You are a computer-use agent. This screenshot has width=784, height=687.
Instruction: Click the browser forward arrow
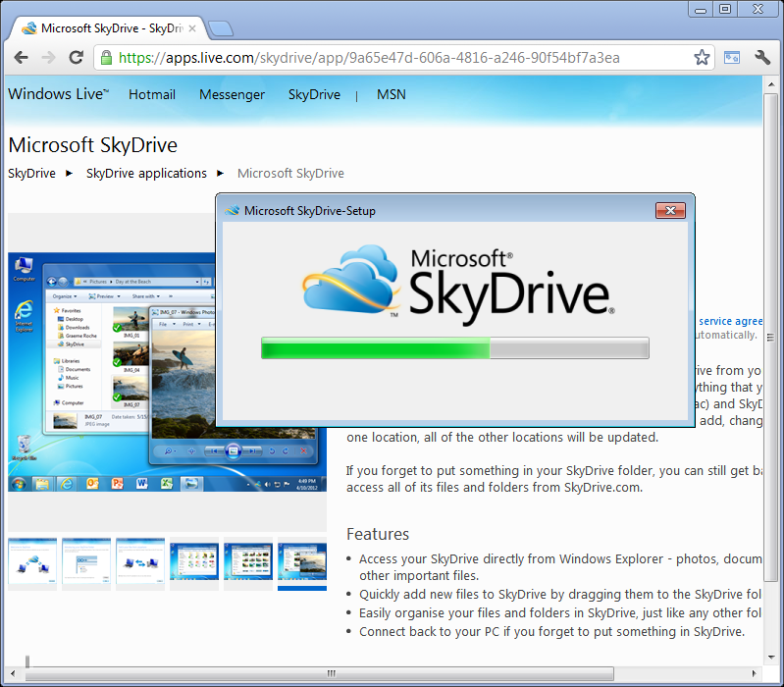pyautogui.click(x=48, y=58)
